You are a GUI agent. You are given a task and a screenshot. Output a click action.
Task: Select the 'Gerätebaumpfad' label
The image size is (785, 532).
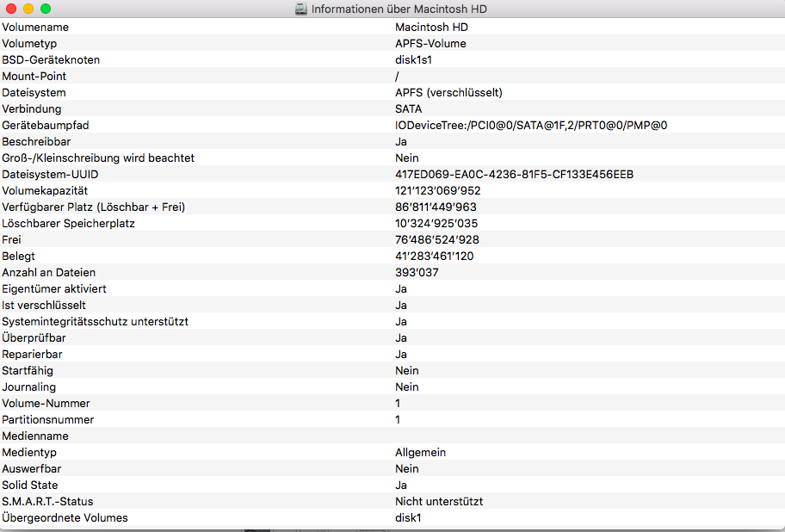46,126
